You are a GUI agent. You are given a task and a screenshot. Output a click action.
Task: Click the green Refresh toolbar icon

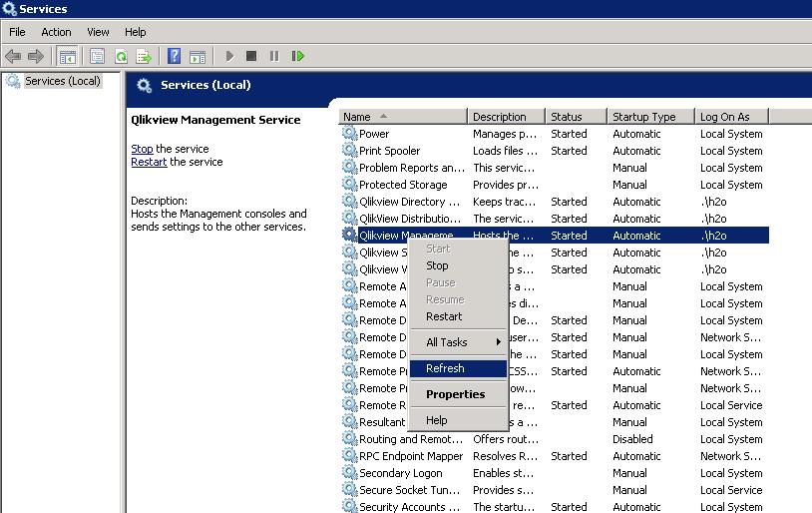click(121, 57)
